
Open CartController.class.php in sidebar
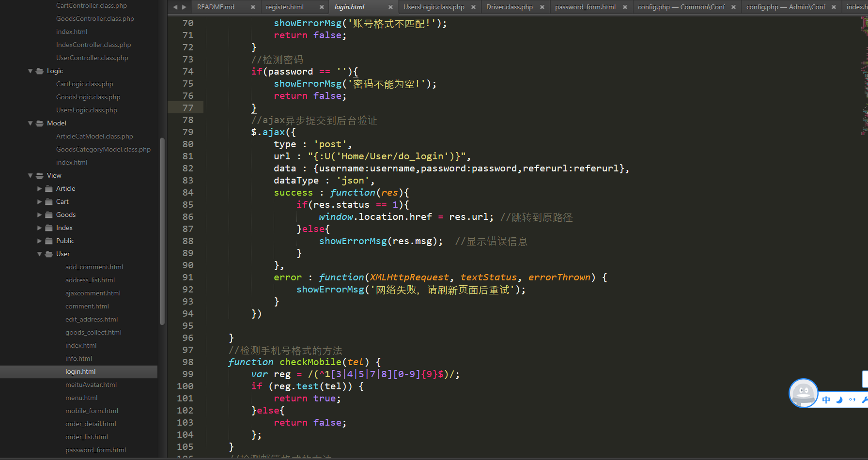click(92, 5)
